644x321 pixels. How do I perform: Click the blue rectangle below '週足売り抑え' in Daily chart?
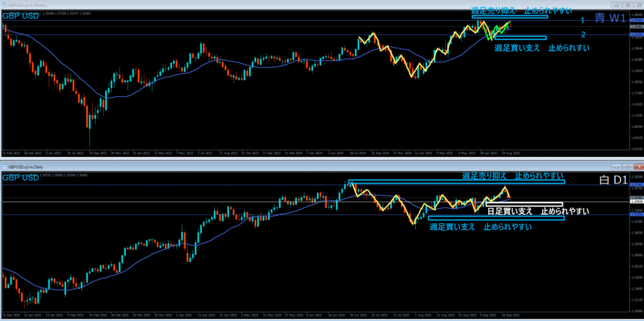pos(457,182)
